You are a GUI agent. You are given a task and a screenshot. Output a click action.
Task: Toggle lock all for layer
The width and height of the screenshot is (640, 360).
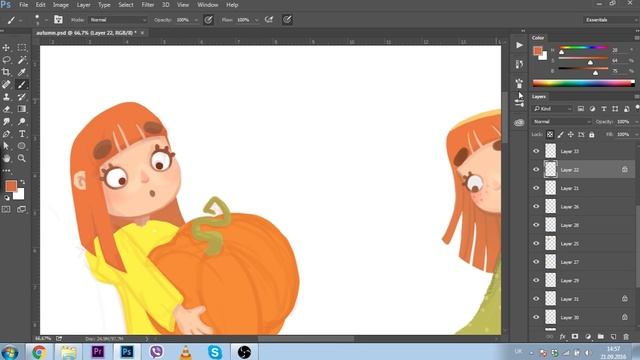592,134
